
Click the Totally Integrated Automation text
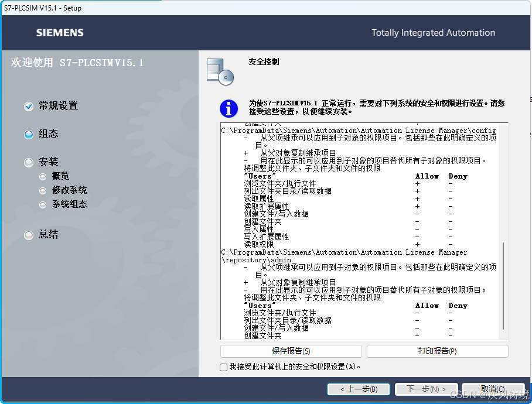(x=433, y=33)
